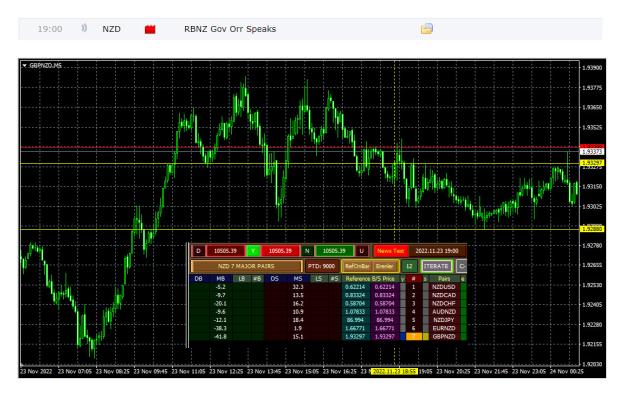625x397 pixels.
Task: Click the speaker icon beside the 19:00 time
Action: click(x=84, y=28)
